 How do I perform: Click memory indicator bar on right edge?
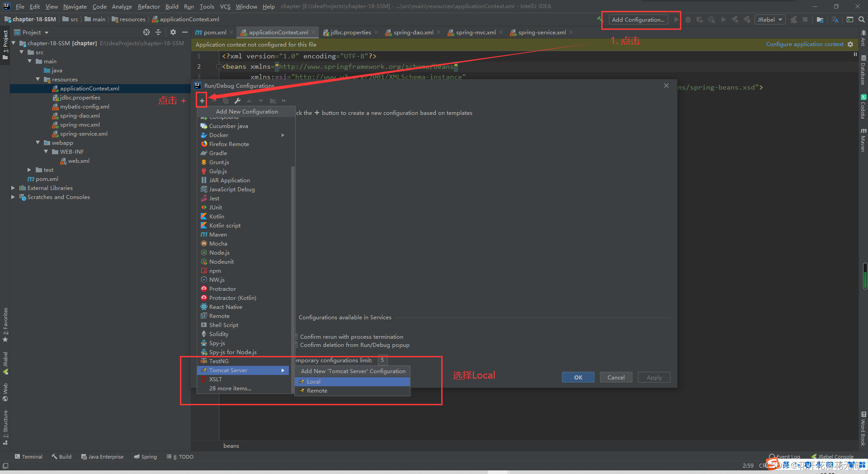(x=865, y=276)
